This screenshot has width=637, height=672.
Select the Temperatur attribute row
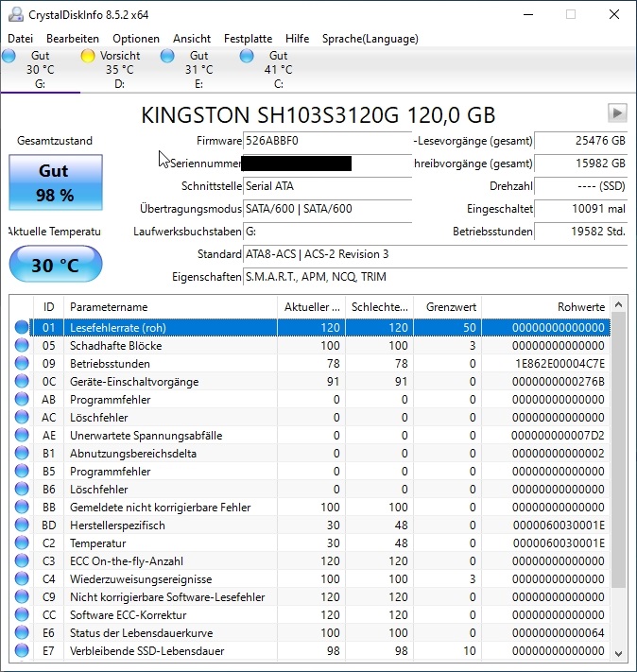(310, 543)
